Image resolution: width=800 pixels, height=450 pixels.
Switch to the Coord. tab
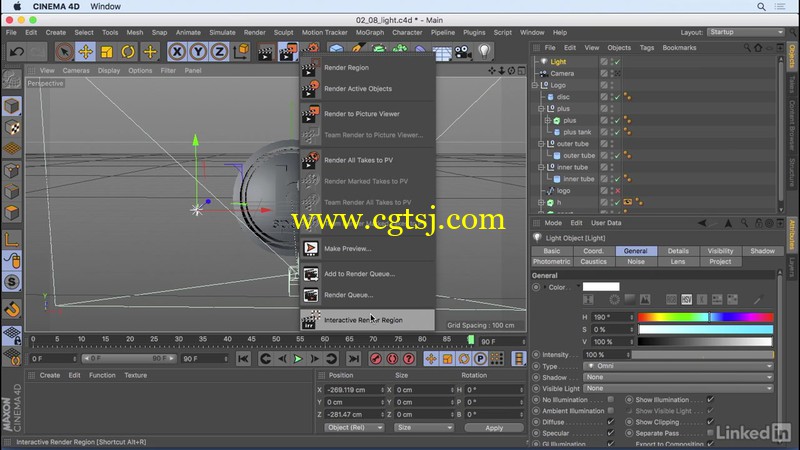pos(593,251)
